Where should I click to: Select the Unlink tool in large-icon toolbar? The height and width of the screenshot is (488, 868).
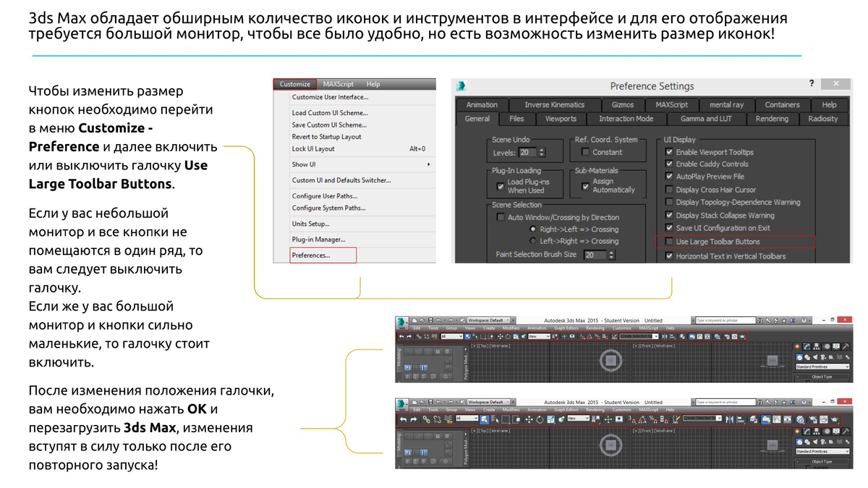click(438, 419)
